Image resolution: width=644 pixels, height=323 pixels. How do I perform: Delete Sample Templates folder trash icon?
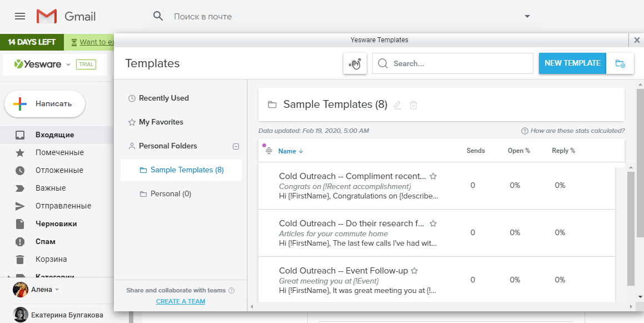[413, 105]
